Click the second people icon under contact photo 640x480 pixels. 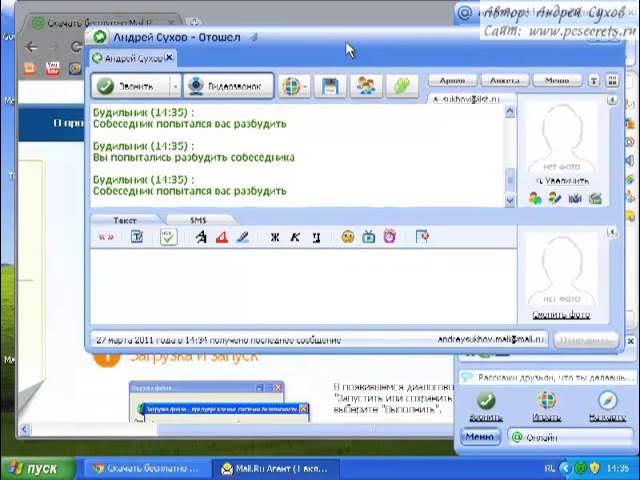pyautogui.click(x=555, y=199)
